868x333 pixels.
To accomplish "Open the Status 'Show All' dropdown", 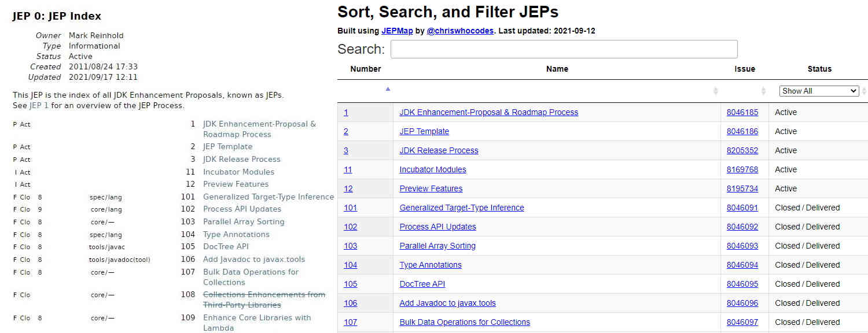I will click(818, 91).
